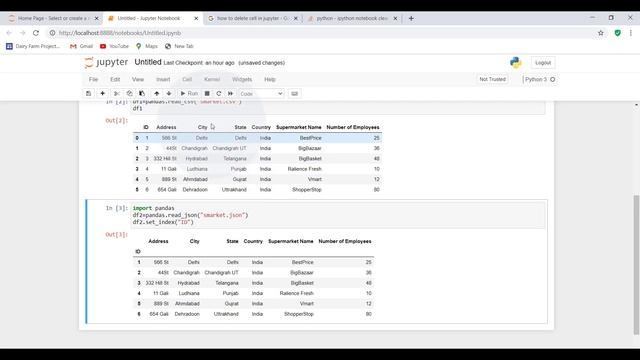Click the In [3] code cell editor
640x360 pixels.
point(338,215)
